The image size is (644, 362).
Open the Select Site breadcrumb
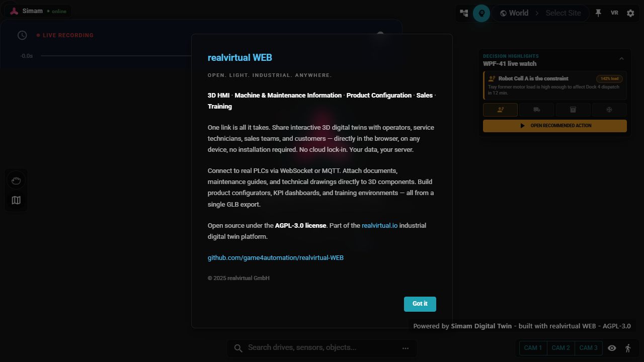point(563,13)
